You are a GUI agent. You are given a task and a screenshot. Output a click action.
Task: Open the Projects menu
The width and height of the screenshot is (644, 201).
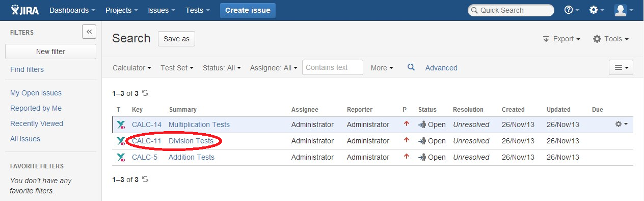click(121, 10)
